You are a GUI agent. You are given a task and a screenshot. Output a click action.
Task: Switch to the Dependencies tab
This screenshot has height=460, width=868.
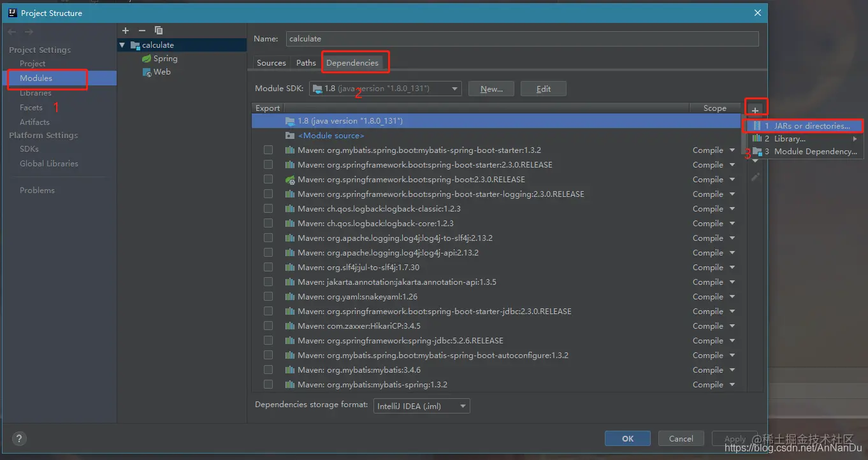(352, 63)
